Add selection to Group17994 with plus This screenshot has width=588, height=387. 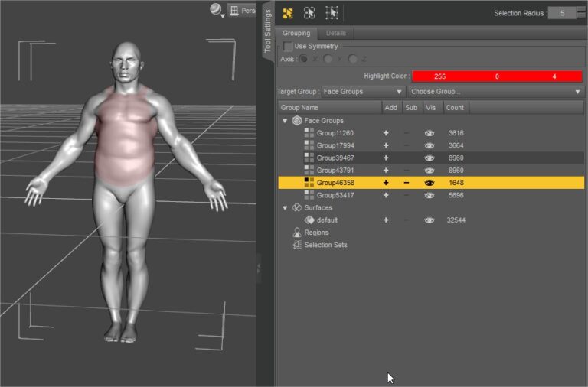coord(386,145)
